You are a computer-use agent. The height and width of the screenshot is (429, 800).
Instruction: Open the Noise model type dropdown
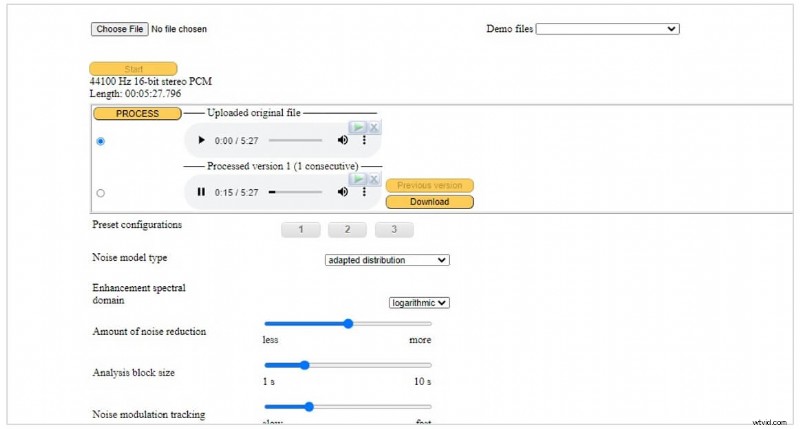pos(387,260)
